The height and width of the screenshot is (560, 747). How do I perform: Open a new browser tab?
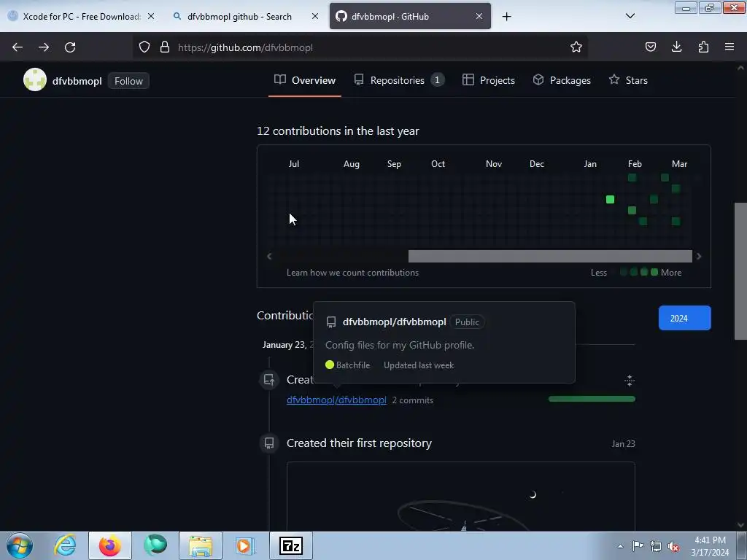click(x=506, y=17)
